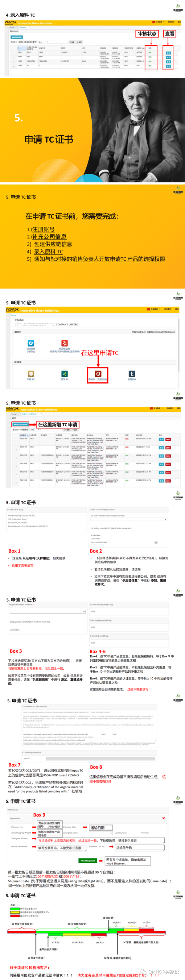Open 'Name of seller of certified product(s)' dropdown
The image size is (185, 980).
pos(129,519)
